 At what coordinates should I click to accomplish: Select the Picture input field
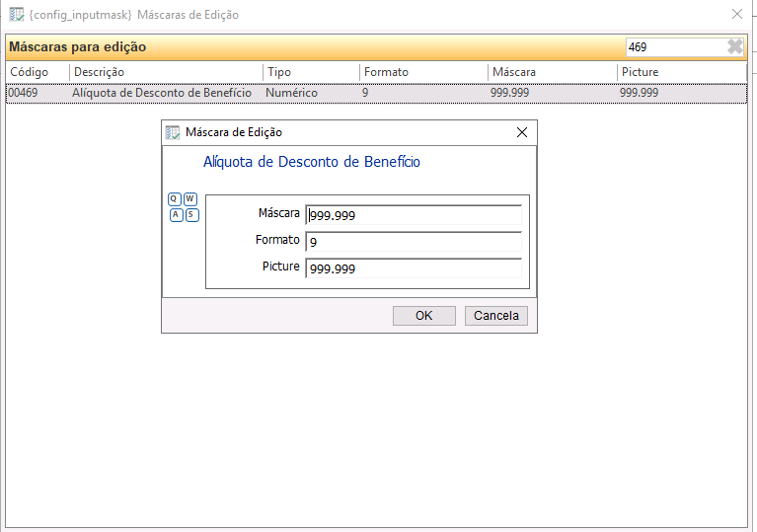[x=414, y=268]
